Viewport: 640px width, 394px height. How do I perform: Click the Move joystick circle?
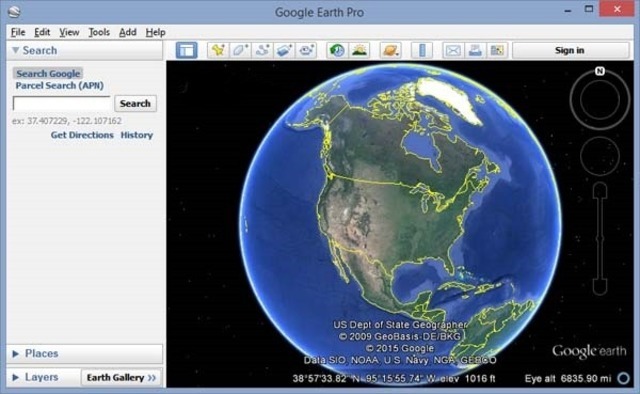coord(600,157)
